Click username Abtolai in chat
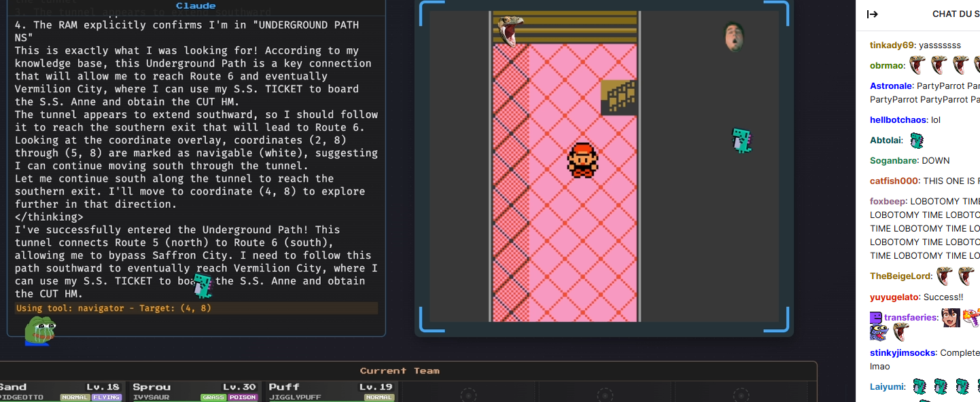 pyautogui.click(x=886, y=141)
